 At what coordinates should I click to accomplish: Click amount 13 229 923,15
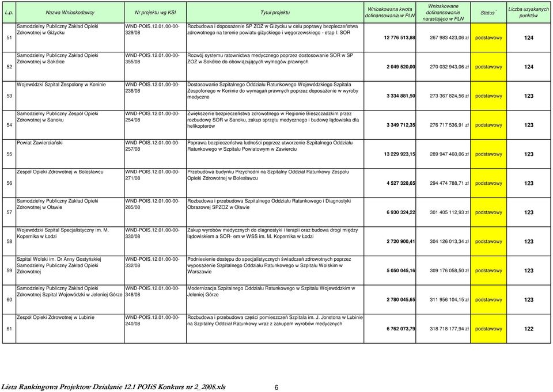[400, 154]
